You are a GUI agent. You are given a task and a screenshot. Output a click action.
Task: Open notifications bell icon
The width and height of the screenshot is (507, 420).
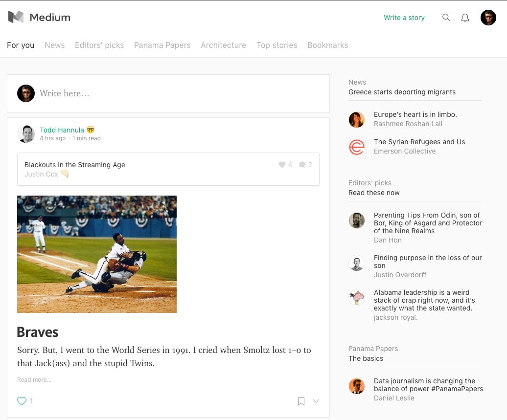click(x=465, y=18)
